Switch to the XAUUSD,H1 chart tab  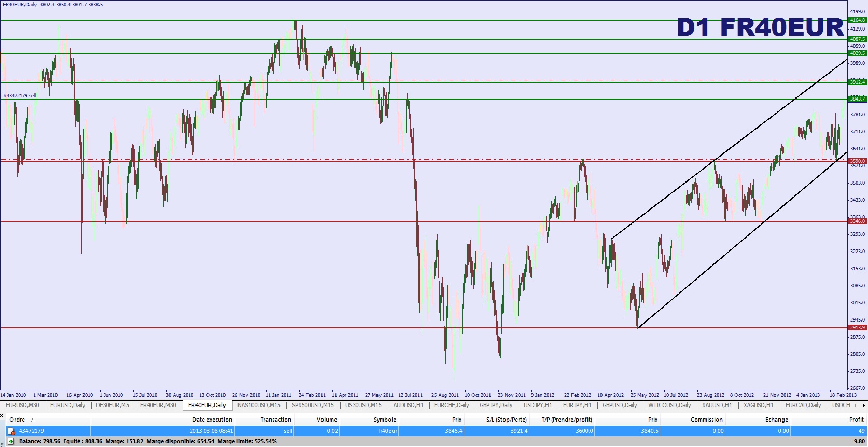point(717,405)
